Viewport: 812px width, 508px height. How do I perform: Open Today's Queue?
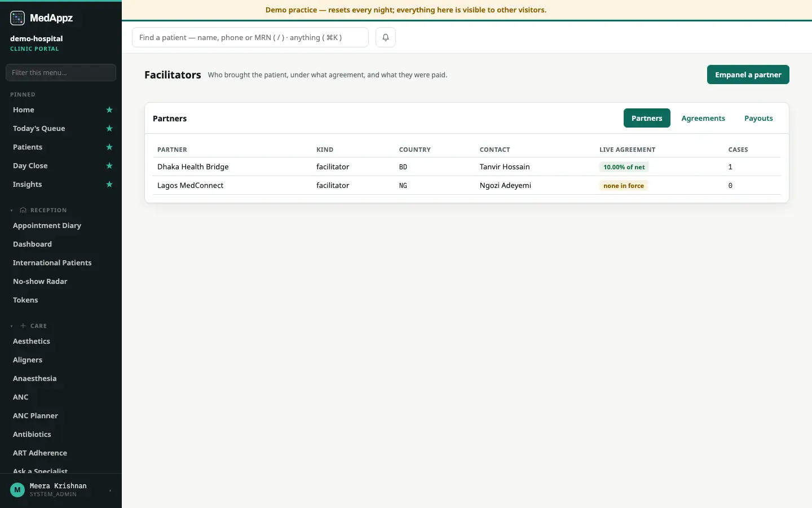click(x=39, y=129)
